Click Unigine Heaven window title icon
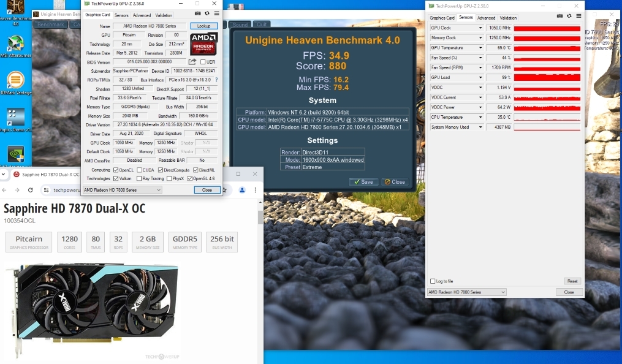 [x=36, y=14]
